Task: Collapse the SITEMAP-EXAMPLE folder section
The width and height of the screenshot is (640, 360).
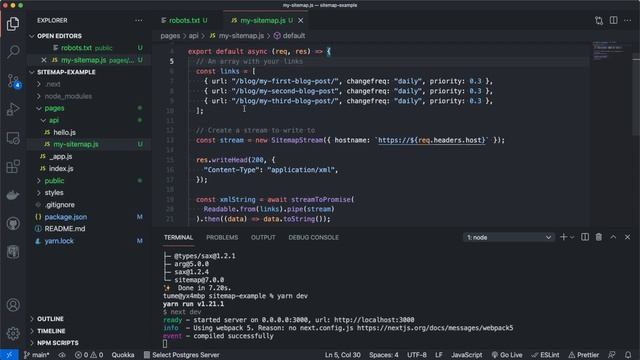Action: (x=66, y=72)
